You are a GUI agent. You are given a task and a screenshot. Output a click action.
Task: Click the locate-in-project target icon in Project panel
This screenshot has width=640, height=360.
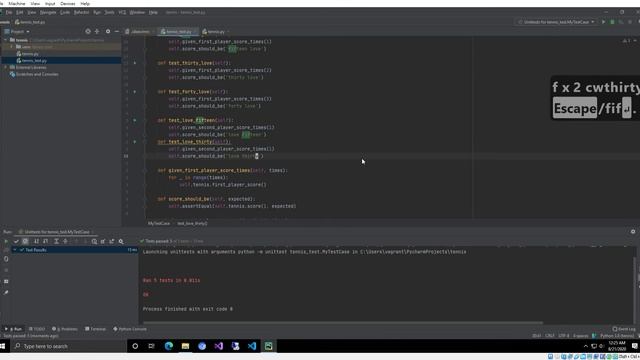tap(88, 31)
